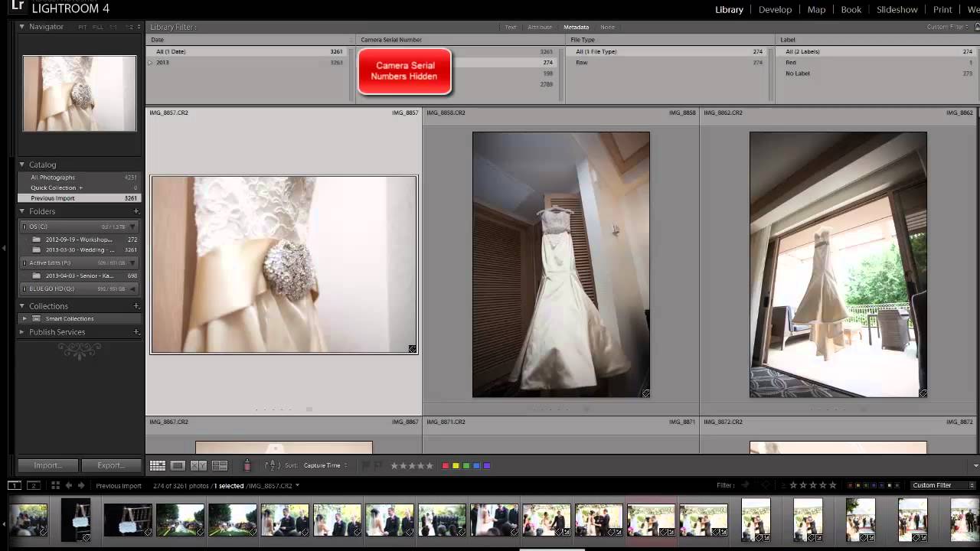Image resolution: width=980 pixels, height=551 pixels.
Task: Open the Print module
Action: point(942,10)
